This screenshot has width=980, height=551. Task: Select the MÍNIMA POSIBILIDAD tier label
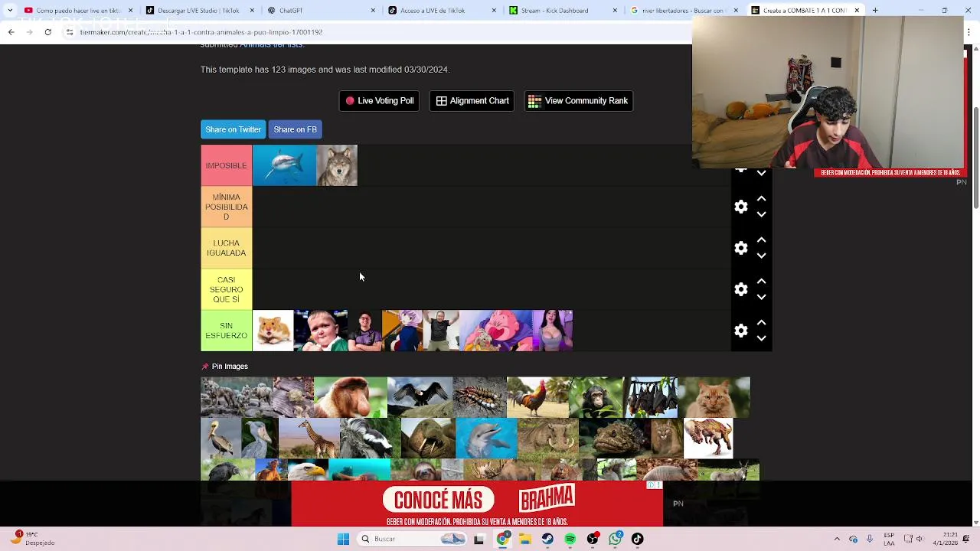(x=226, y=207)
